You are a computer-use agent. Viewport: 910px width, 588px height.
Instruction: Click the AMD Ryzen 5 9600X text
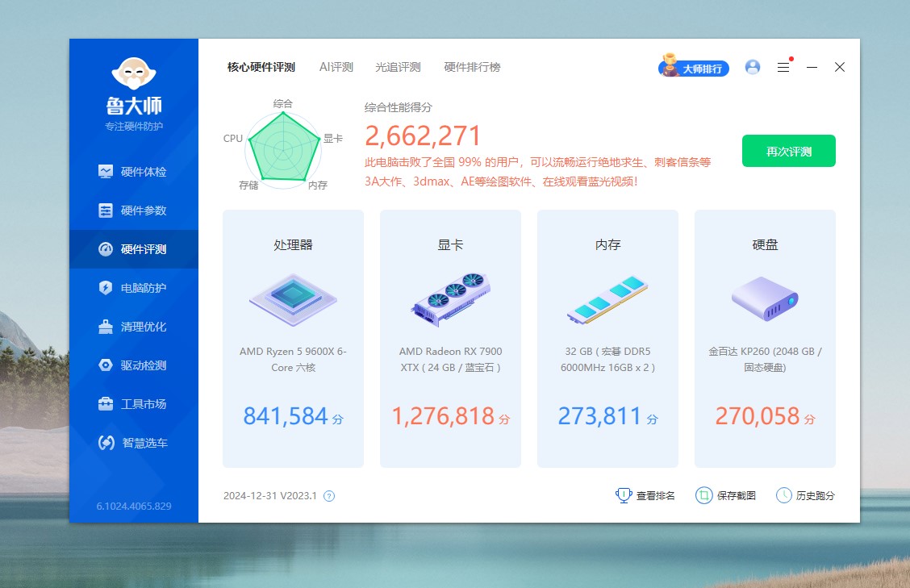tap(293, 359)
